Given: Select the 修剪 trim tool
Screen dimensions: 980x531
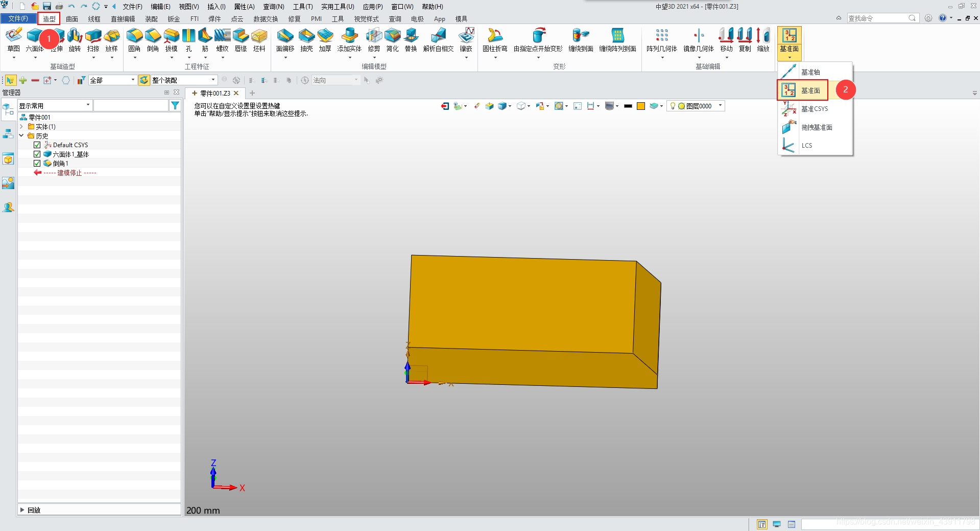Looking at the screenshot, I should click(x=374, y=40).
